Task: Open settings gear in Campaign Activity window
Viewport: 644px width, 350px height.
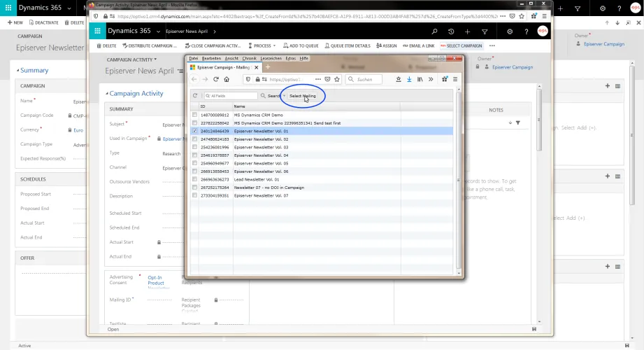Action: pyautogui.click(x=510, y=31)
